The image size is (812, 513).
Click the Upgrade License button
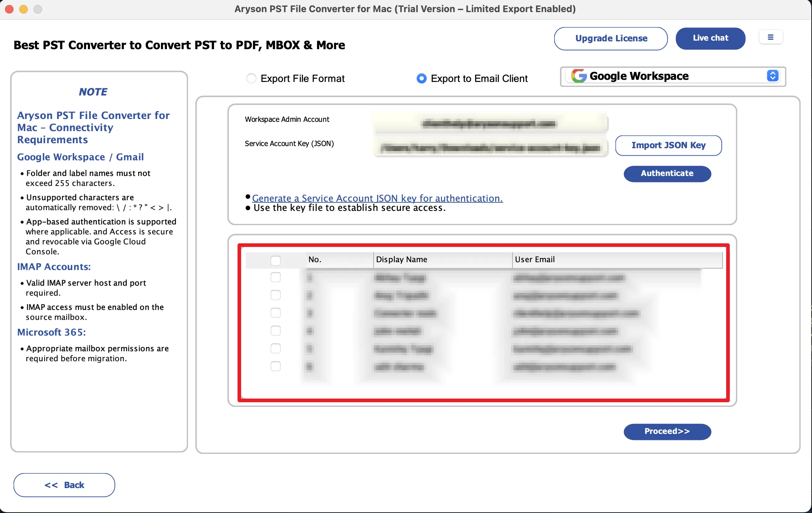pos(611,38)
